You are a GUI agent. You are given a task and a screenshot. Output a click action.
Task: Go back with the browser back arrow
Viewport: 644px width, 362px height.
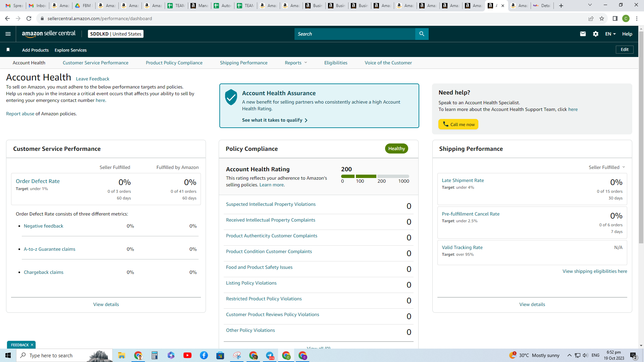click(7, 18)
